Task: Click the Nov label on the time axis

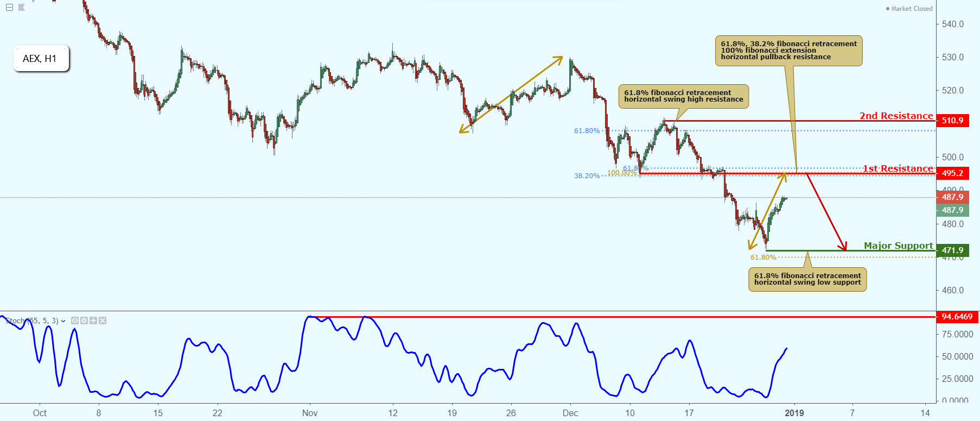Action: click(x=310, y=413)
